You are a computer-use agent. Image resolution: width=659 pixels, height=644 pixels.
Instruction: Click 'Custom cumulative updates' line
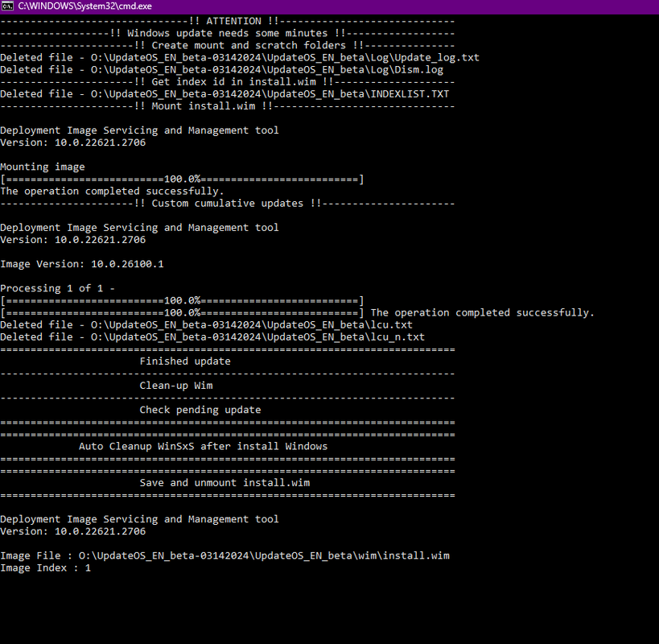point(228,204)
